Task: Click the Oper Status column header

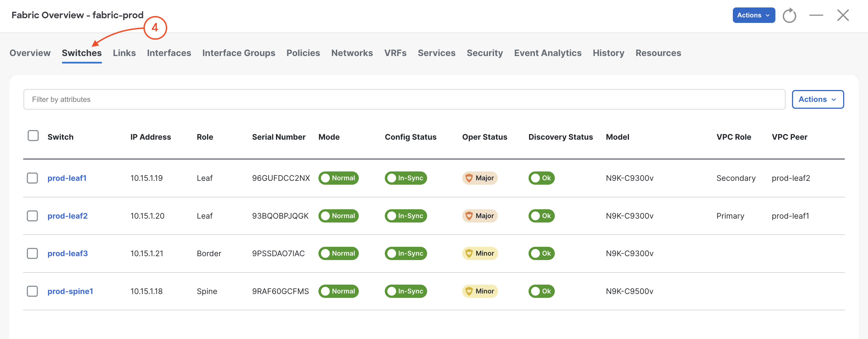Action: pyautogui.click(x=485, y=137)
